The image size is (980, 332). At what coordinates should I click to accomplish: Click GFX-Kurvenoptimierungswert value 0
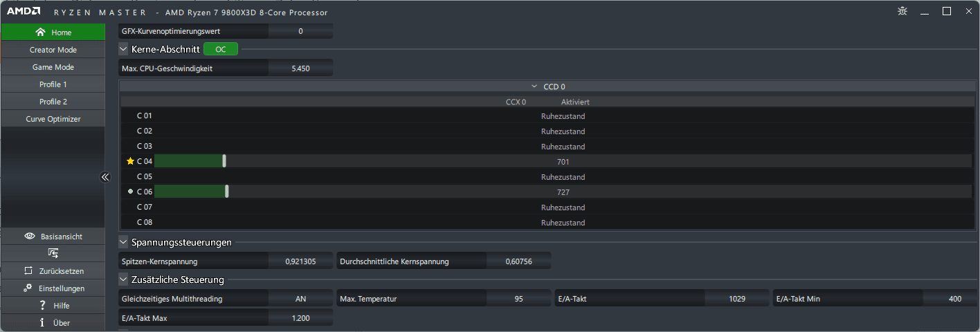pyautogui.click(x=300, y=31)
